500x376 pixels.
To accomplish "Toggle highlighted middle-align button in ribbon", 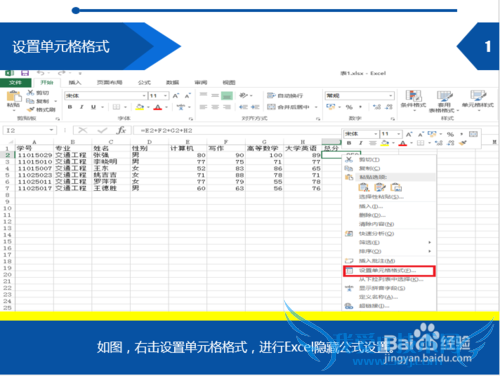I will pos(227,96).
